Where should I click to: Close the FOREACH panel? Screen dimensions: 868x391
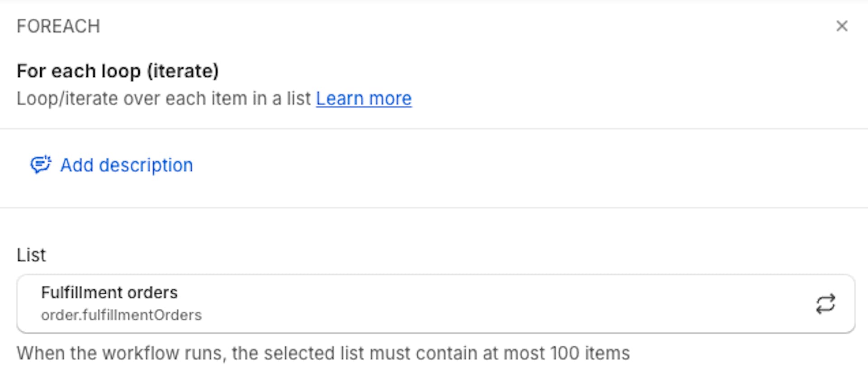tap(841, 26)
